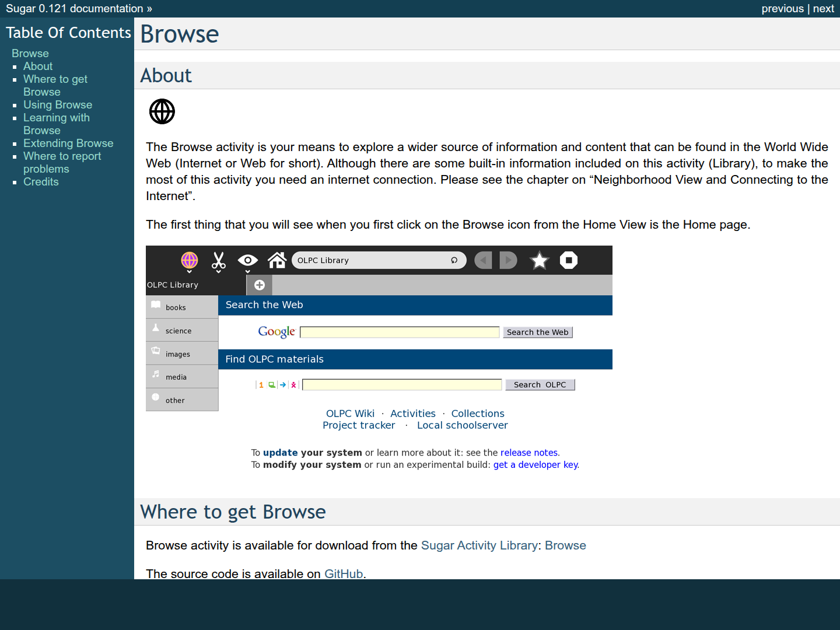Follow the get a developer key link
This screenshot has width=840, height=630.
tap(535, 465)
